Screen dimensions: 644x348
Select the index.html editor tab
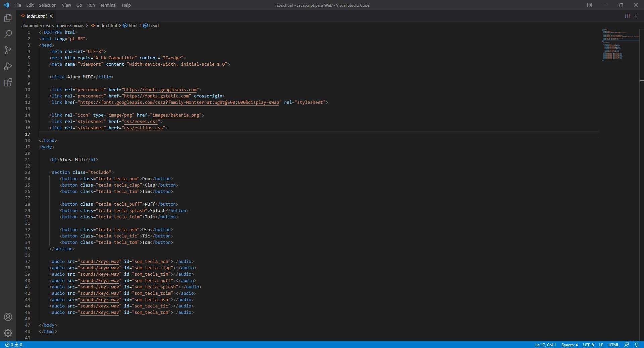coord(37,16)
